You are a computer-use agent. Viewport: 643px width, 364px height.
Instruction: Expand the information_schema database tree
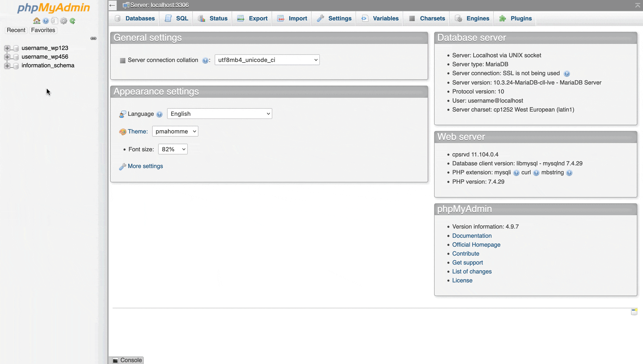click(x=7, y=66)
